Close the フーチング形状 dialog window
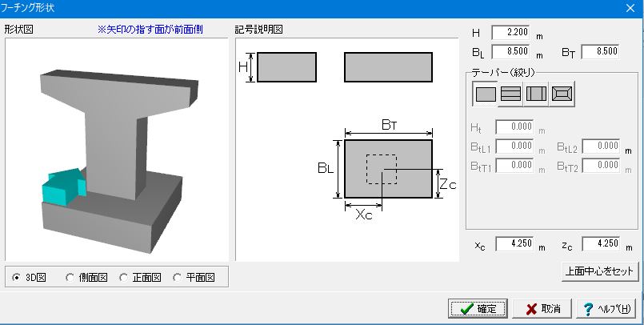The width and height of the screenshot is (644, 325). (630, 8)
